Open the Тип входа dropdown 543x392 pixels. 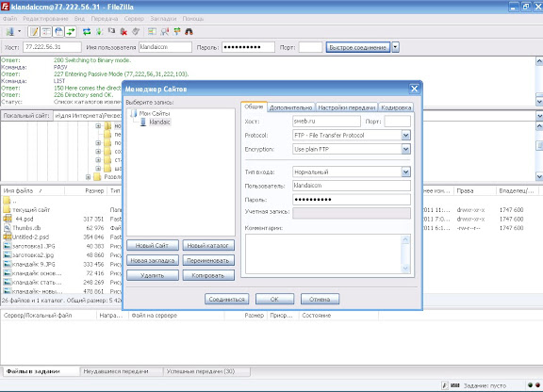coord(406,171)
